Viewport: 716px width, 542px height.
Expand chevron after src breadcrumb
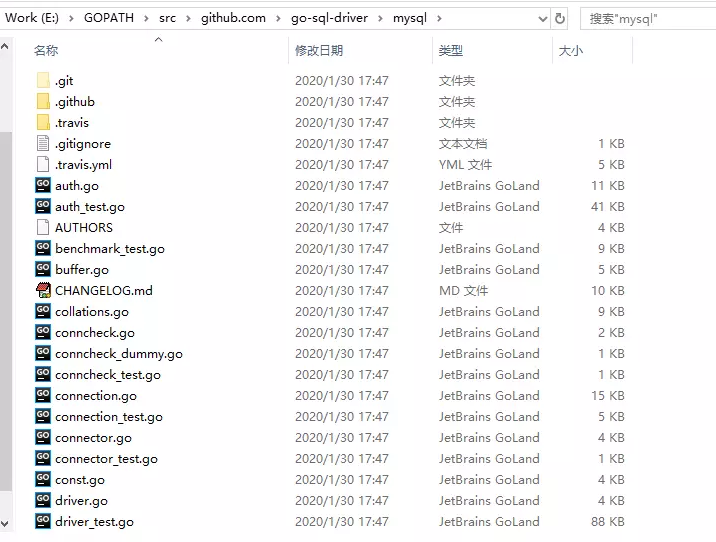tap(188, 19)
